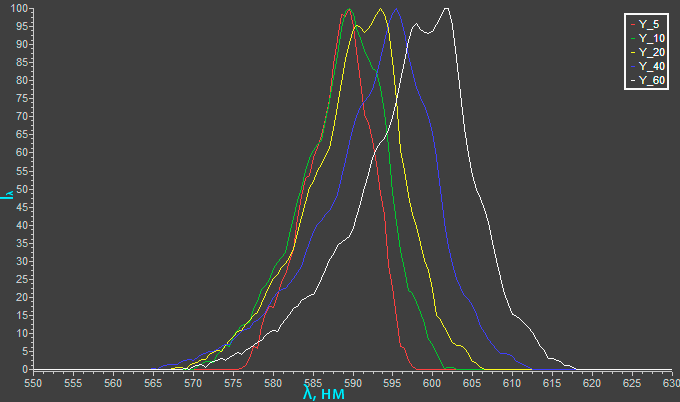Select the Y_40 legend label
This screenshot has width=680, height=402.
point(651,65)
